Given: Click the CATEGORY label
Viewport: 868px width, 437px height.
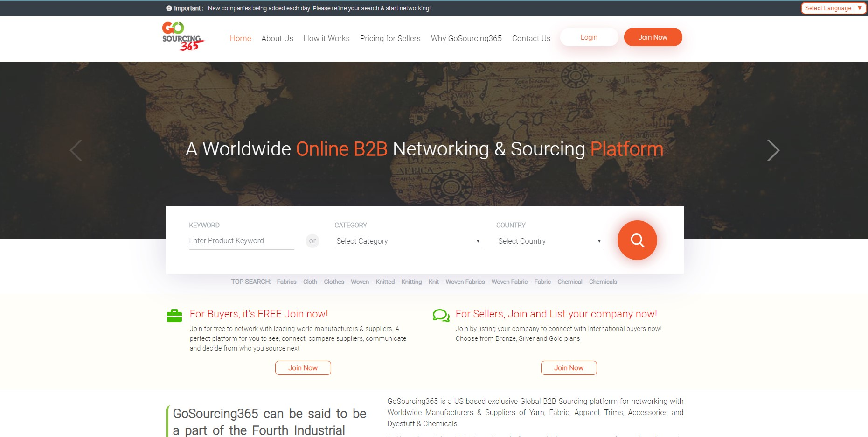Looking at the screenshot, I should pos(351,225).
